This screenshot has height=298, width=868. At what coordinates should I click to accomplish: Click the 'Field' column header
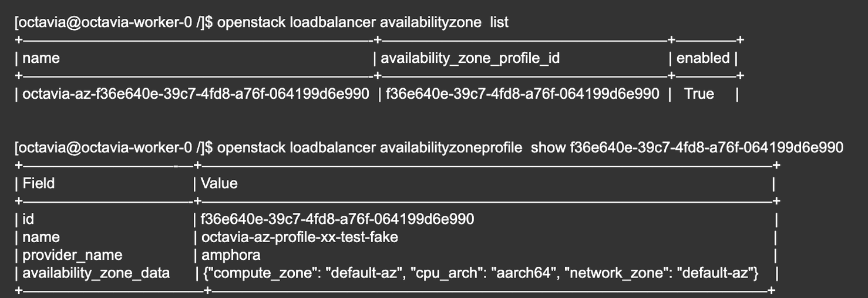[38, 183]
